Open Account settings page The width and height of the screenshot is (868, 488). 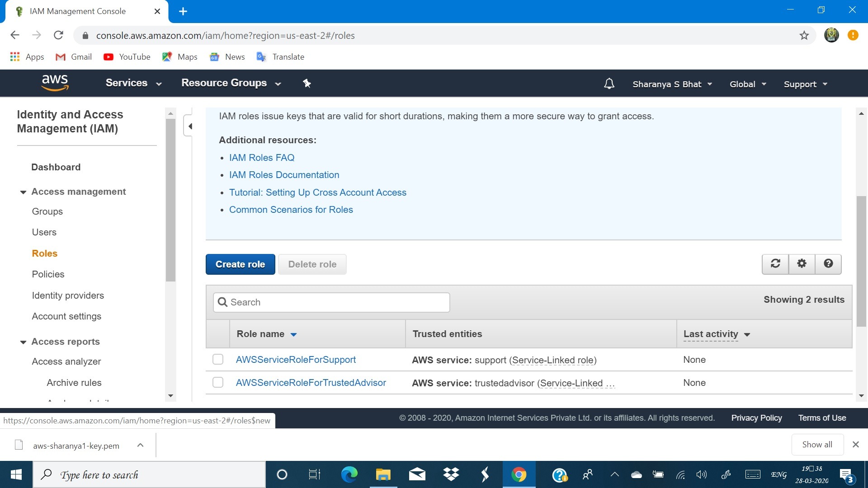click(66, 316)
